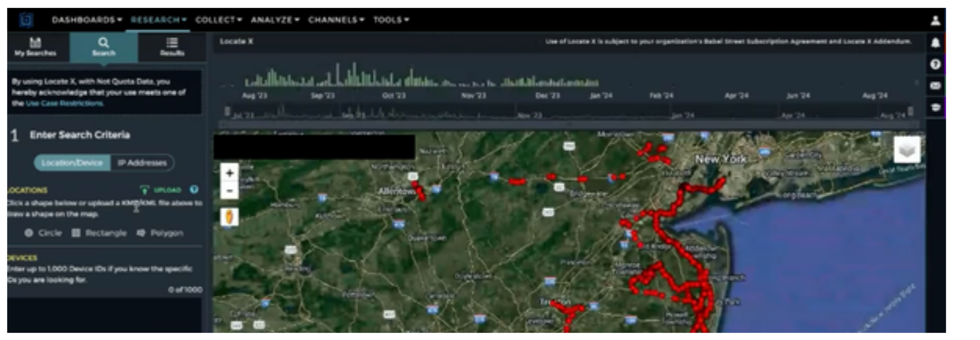Open the RESEARCH menu
The height and width of the screenshot is (340, 980).
point(158,20)
